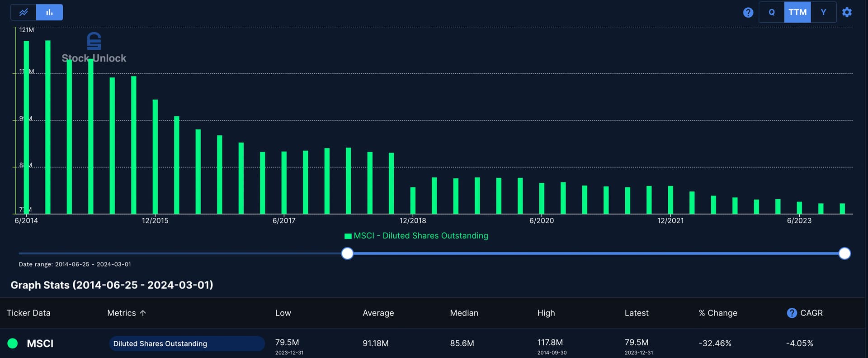Click the left date range slider handle
This screenshot has width=868, height=358.
[x=347, y=253]
